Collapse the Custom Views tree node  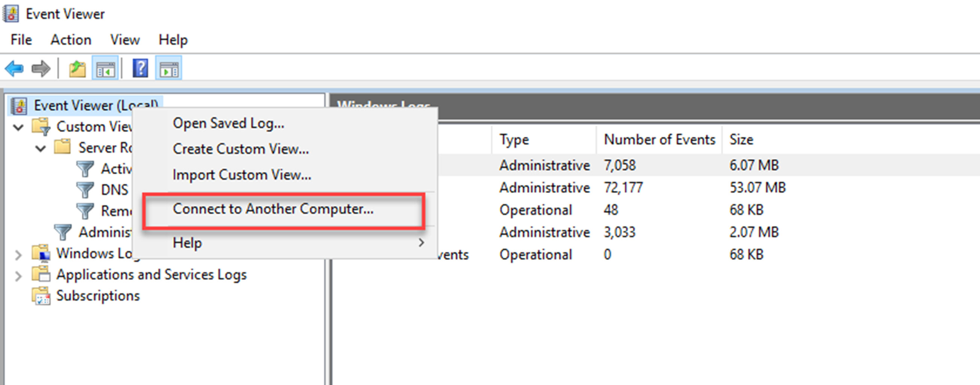(x=18, y=127)
